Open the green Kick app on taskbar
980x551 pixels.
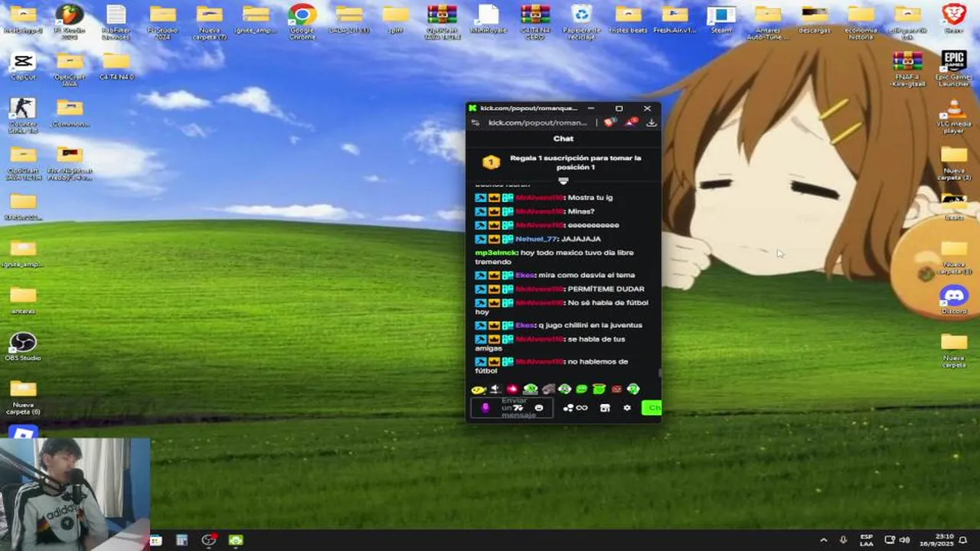[236, 540]
